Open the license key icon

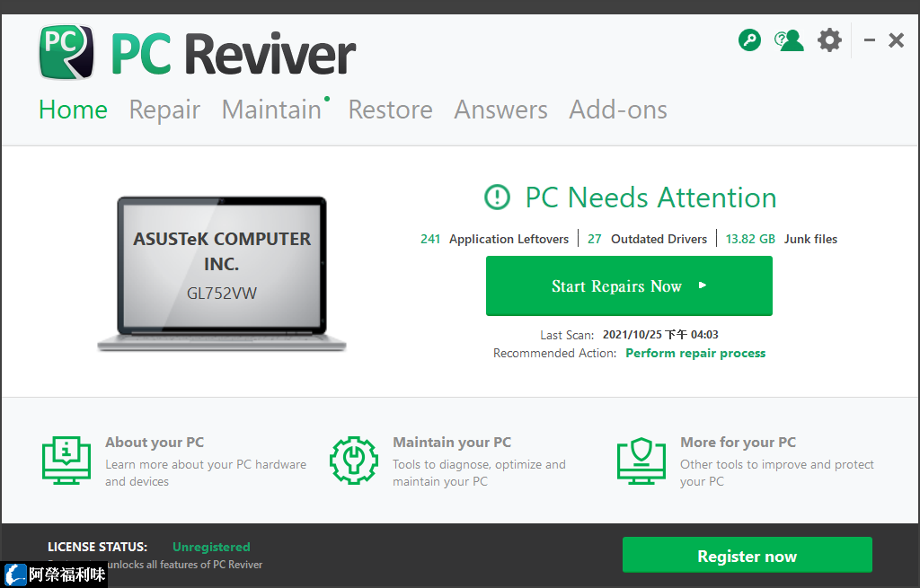[749, 39]
